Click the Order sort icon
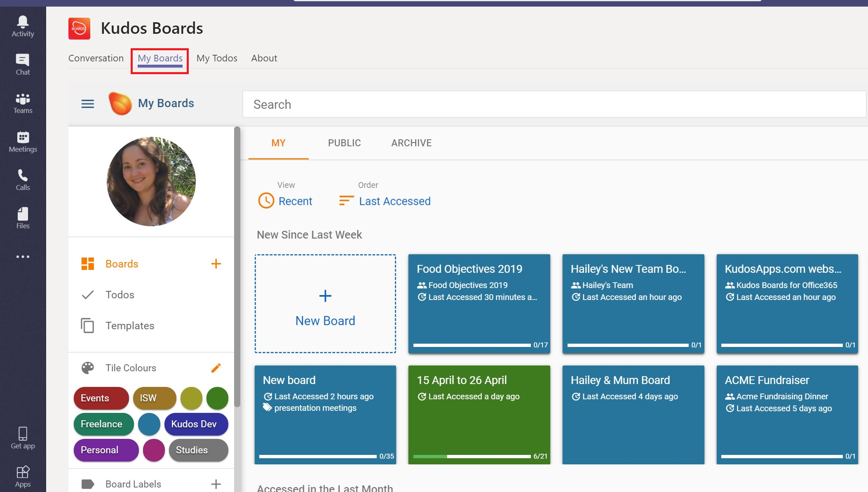Viewport: 868px width, 492px height. 346,201
